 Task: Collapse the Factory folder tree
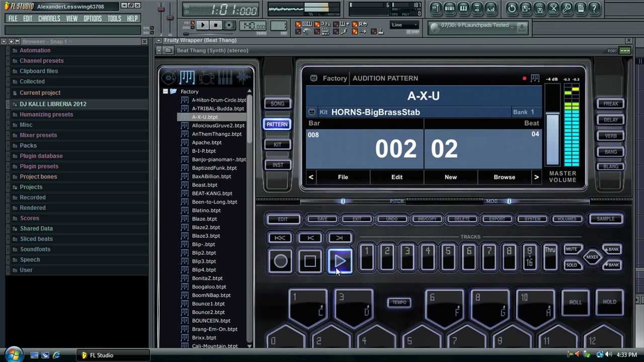[165, 92]
